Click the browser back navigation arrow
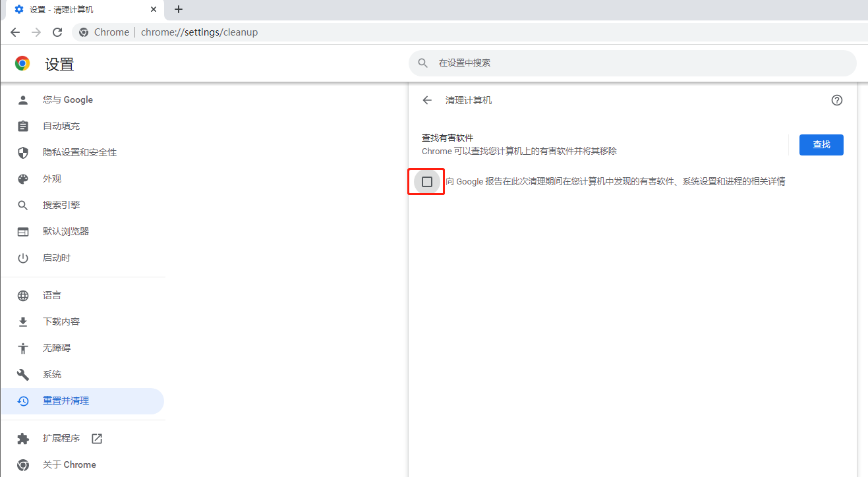868x477 pixels. click(x=15, y=32)
